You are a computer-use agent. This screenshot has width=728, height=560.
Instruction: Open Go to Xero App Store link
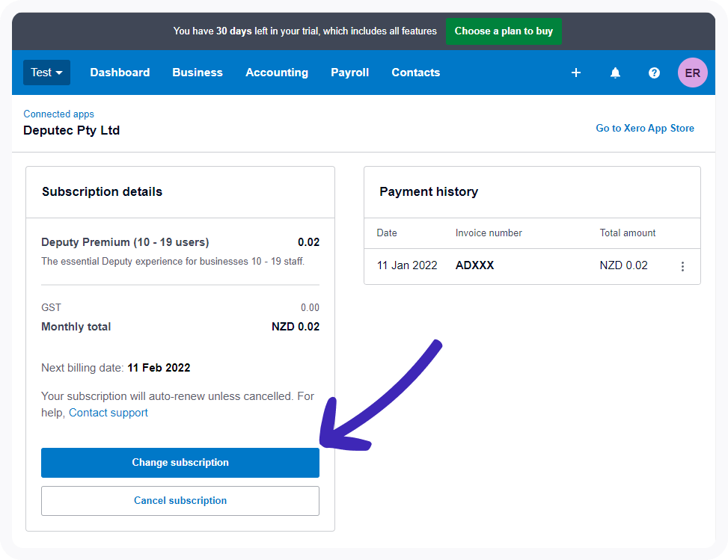point(645,128)
